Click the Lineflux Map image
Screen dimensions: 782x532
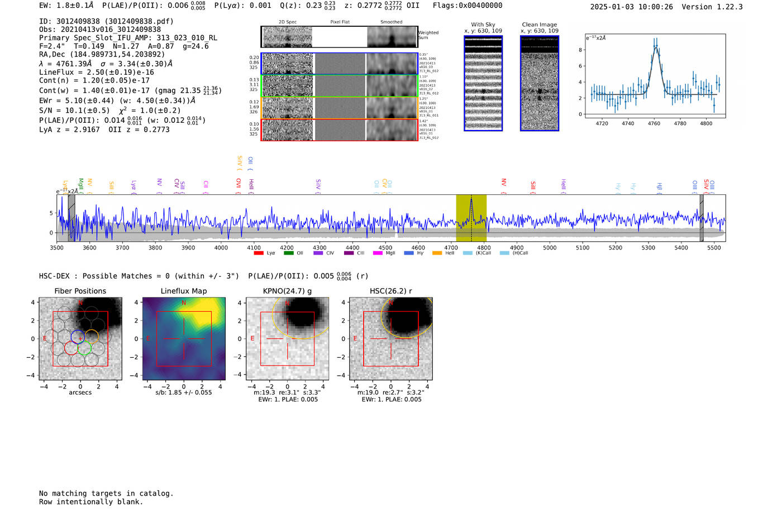(184, 339)
